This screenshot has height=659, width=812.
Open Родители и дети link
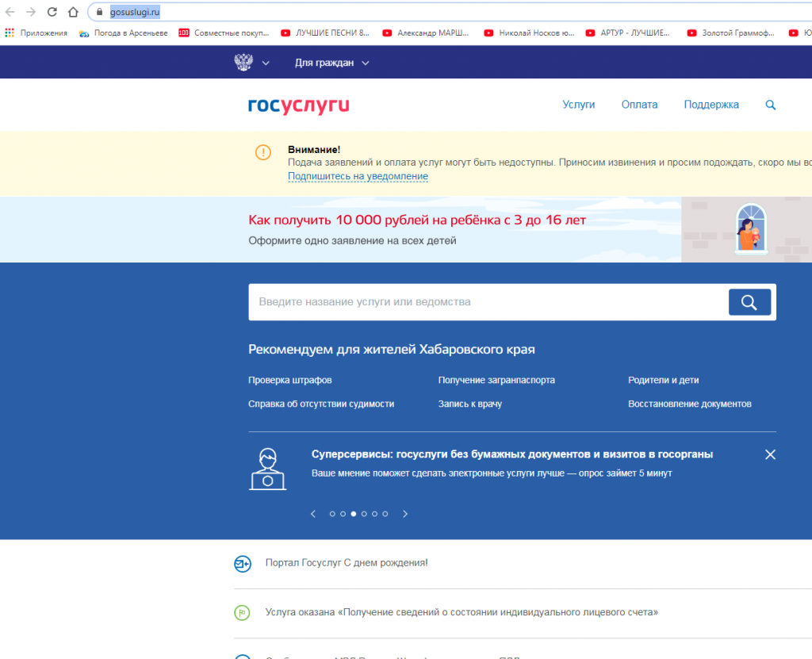[x=664, y=381]
